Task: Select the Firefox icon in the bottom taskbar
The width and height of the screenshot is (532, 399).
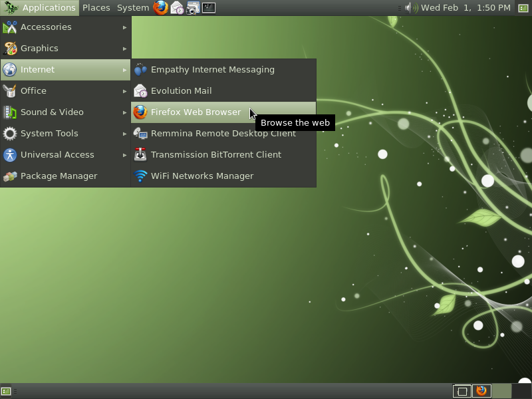Action: point(480,391)
